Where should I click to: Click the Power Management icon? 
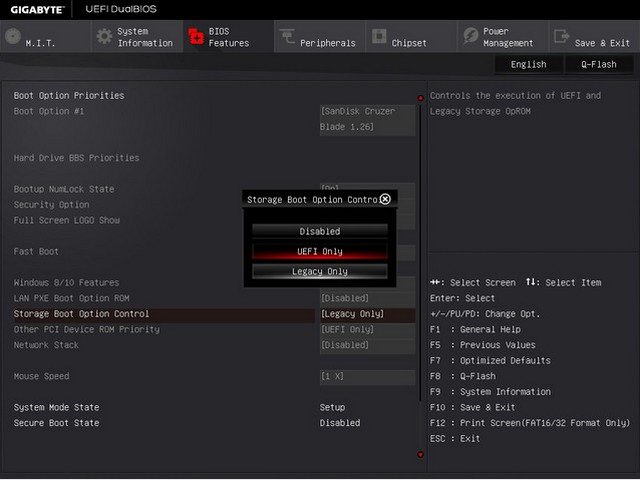[470, 37]
